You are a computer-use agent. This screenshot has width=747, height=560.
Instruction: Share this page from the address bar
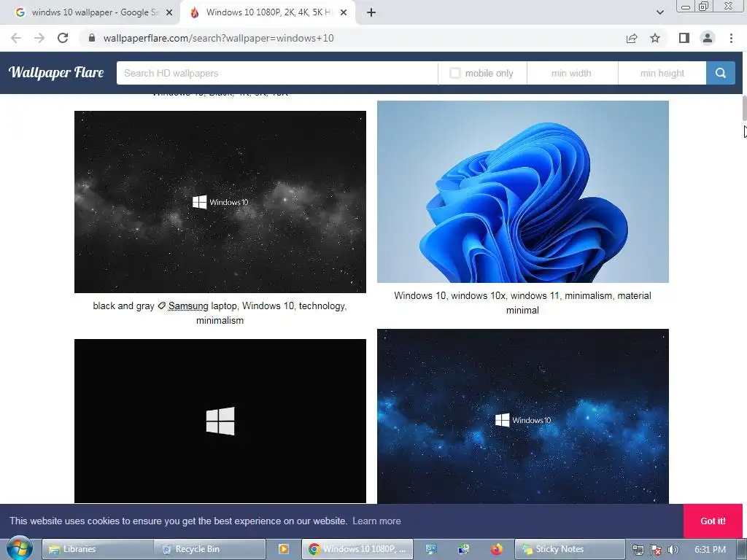[632, 38]
